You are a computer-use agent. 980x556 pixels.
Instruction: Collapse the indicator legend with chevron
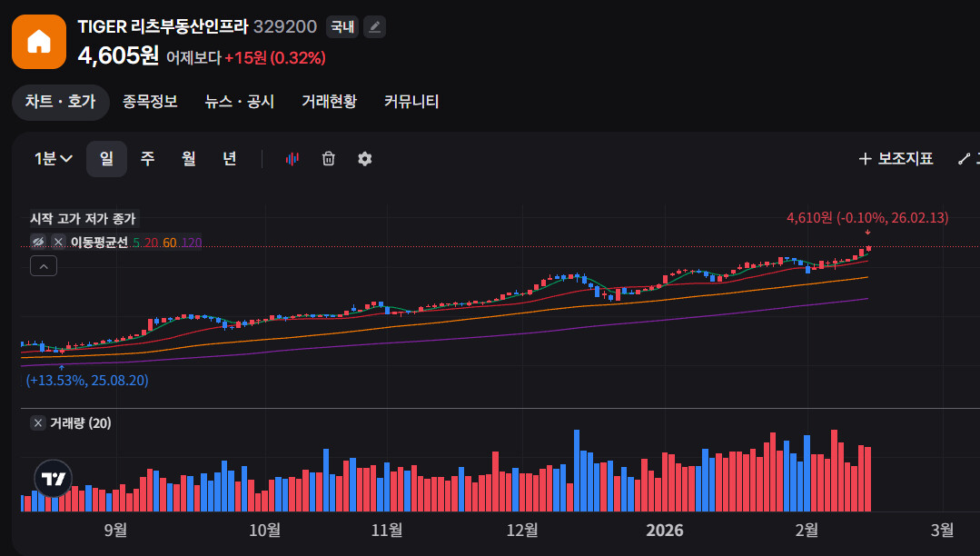[44, 266]
